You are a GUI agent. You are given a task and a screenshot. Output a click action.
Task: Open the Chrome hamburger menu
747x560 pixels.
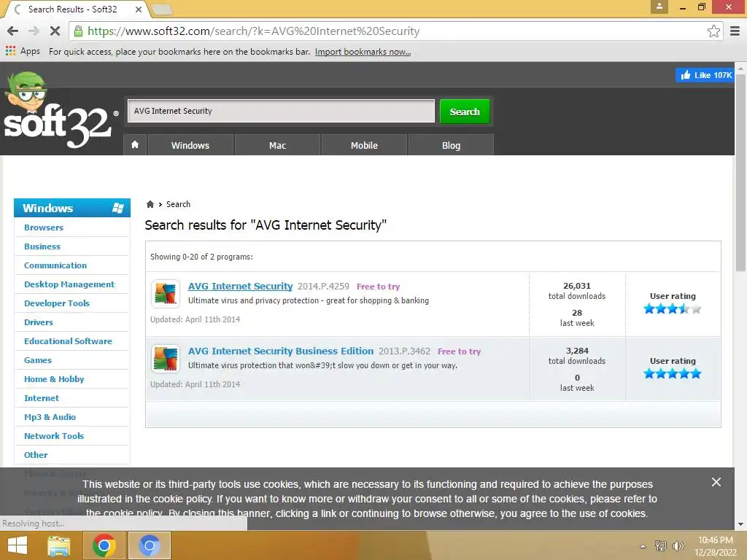tap(735, 31)
